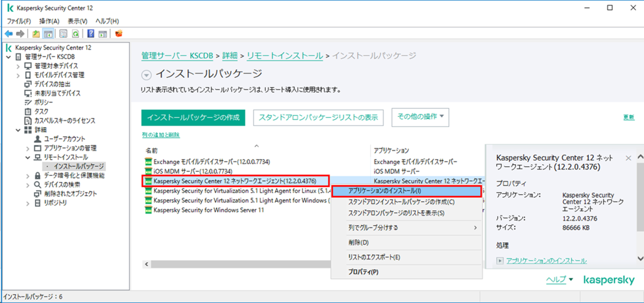
Task: Close the package details side pane
Action: (x=628, y=158)
